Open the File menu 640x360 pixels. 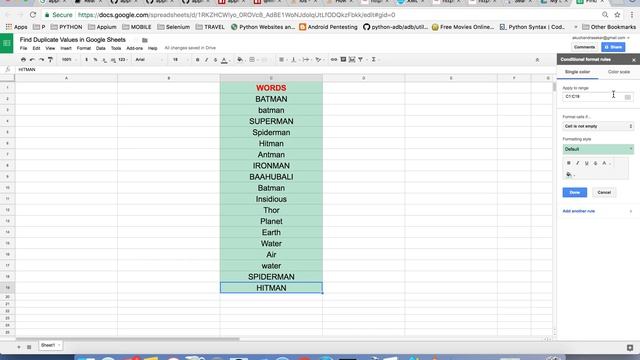(x=23, y=48)
